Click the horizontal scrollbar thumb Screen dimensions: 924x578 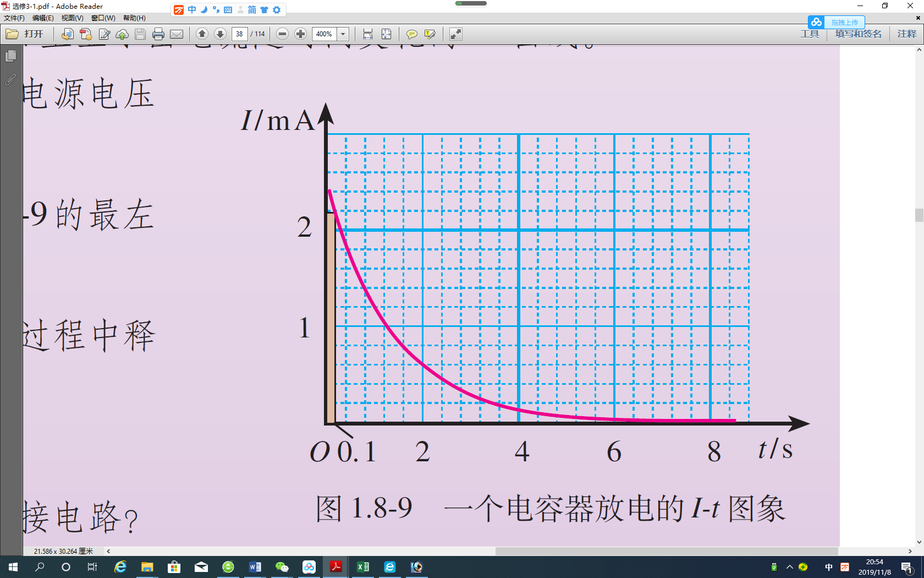pyautogui.click(x=667, y=551)
